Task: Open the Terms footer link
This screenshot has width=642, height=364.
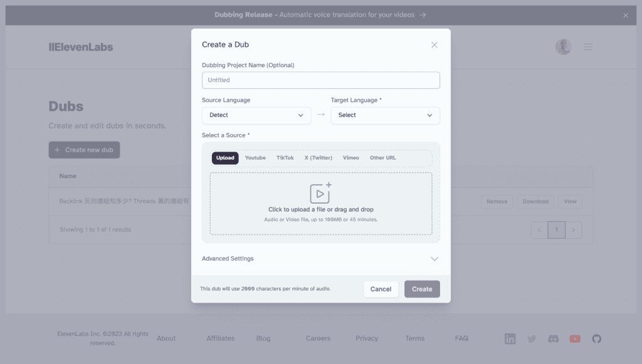Action: tap(415, 339)
